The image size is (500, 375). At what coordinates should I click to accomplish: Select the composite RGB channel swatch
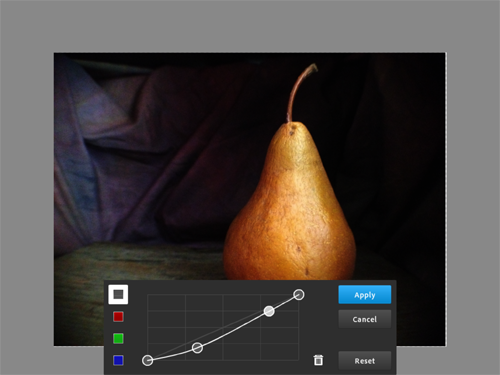pyautogui.click(x=118, y=294)
